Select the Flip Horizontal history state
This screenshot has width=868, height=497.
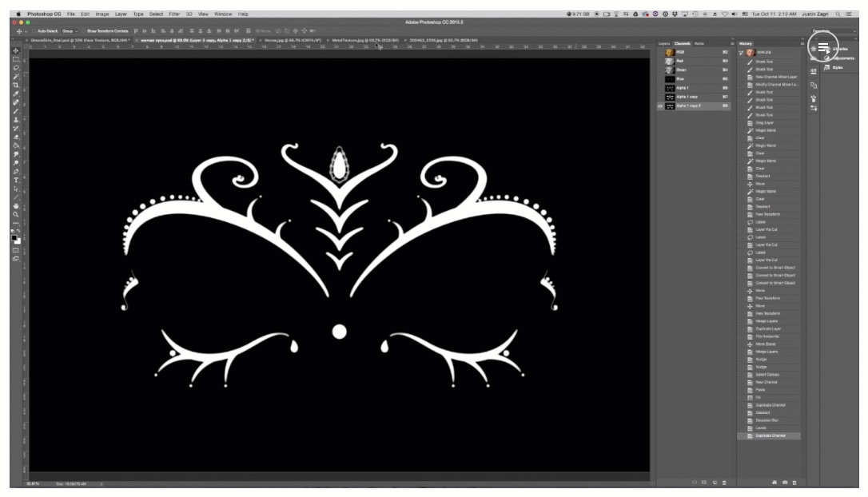(768, 336)
